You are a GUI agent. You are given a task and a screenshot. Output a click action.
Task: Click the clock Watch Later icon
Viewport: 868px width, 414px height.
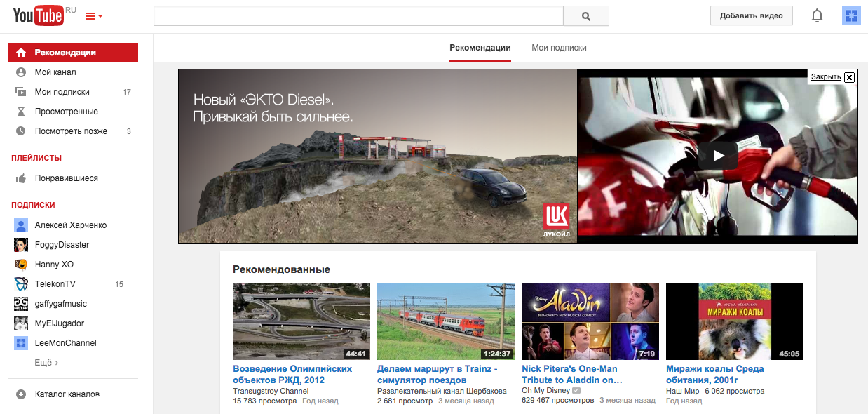tap(21, 131)
